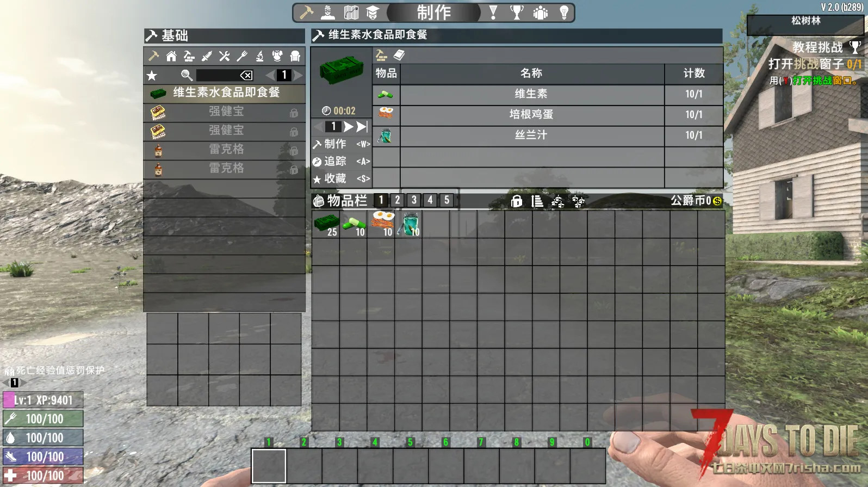Select 维生素水食品即食餐 recipe in list
This screenshot has height=487, width=868.
224,93
